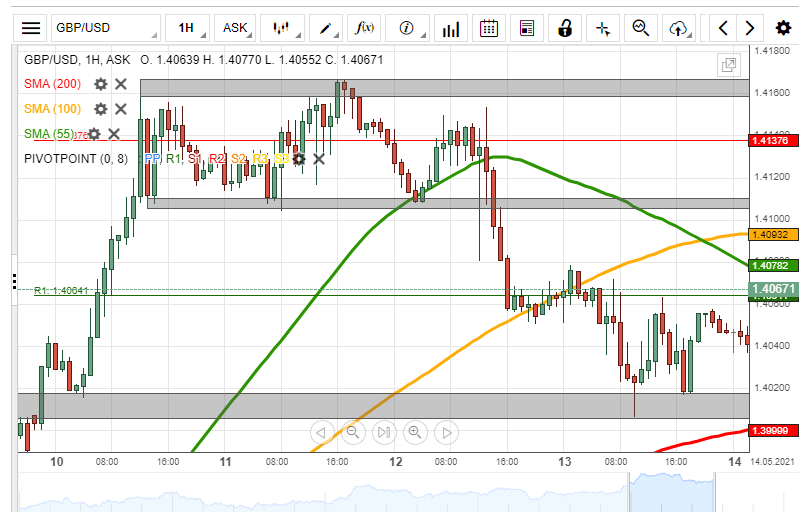811x524 pixels.
Task: Open PIVOTPOINT settings gear
Action: pyautogui.click(x=299, y=159)
